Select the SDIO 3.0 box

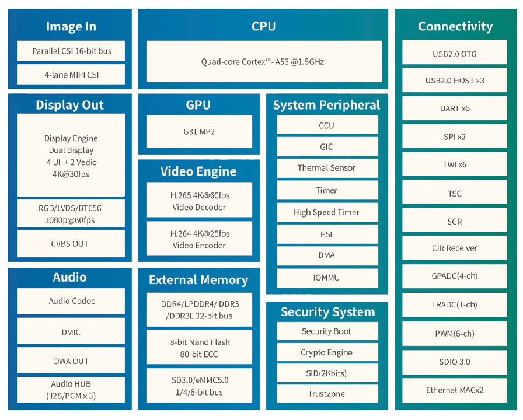pyautogui.click(x=455, y=362)
